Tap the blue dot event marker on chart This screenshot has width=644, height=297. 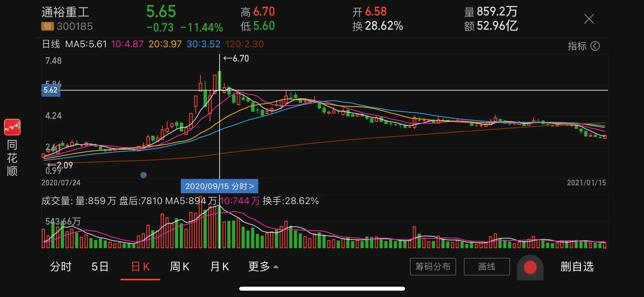[x=144, y=175]
